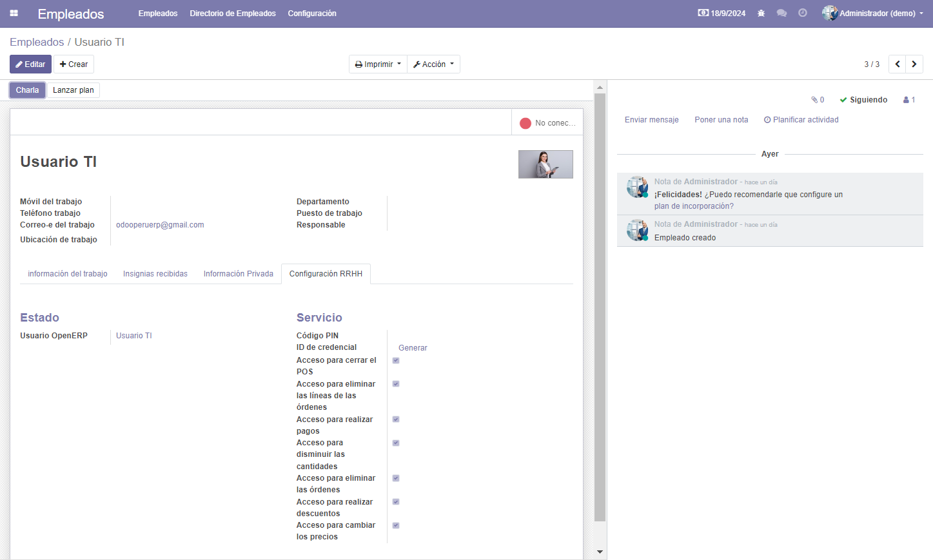Click Enviar mensaje in chatter
Viewport: 933px width, 560px height.
[652, 120]
